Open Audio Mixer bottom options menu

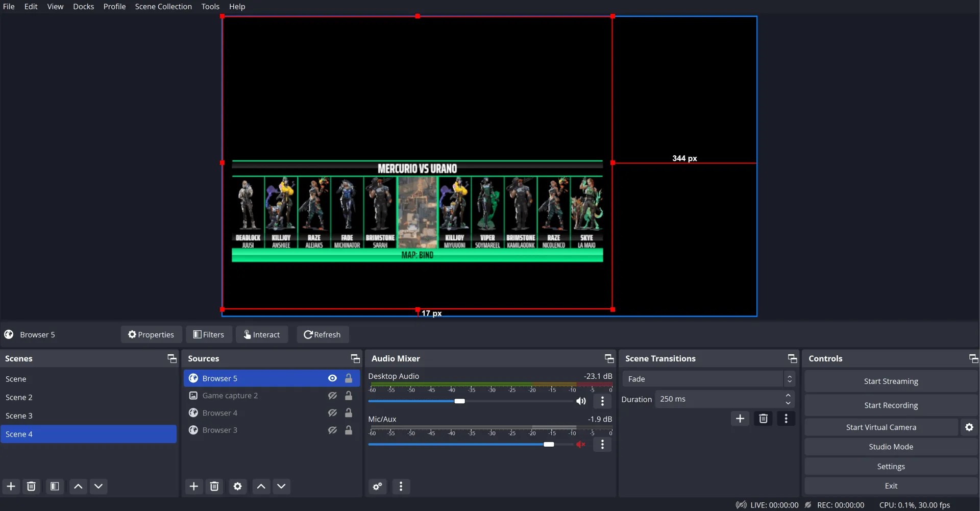tap(401, 486)
